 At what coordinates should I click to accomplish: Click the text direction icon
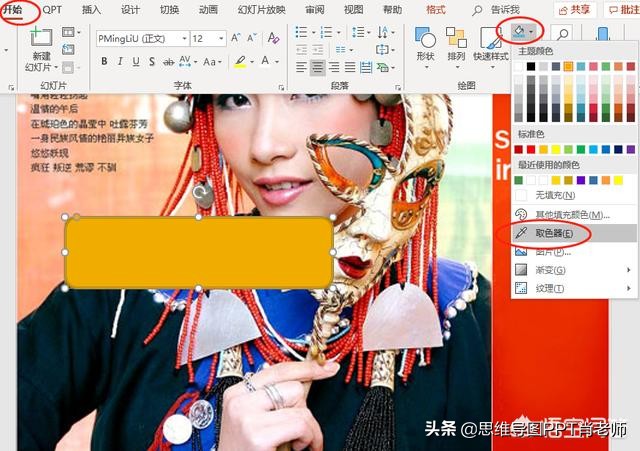pos(383,32)
